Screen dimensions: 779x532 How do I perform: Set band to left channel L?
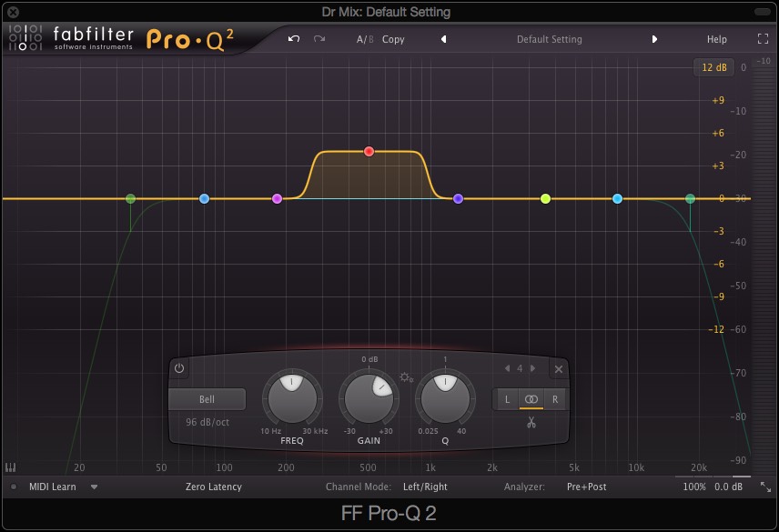[507, 399]
